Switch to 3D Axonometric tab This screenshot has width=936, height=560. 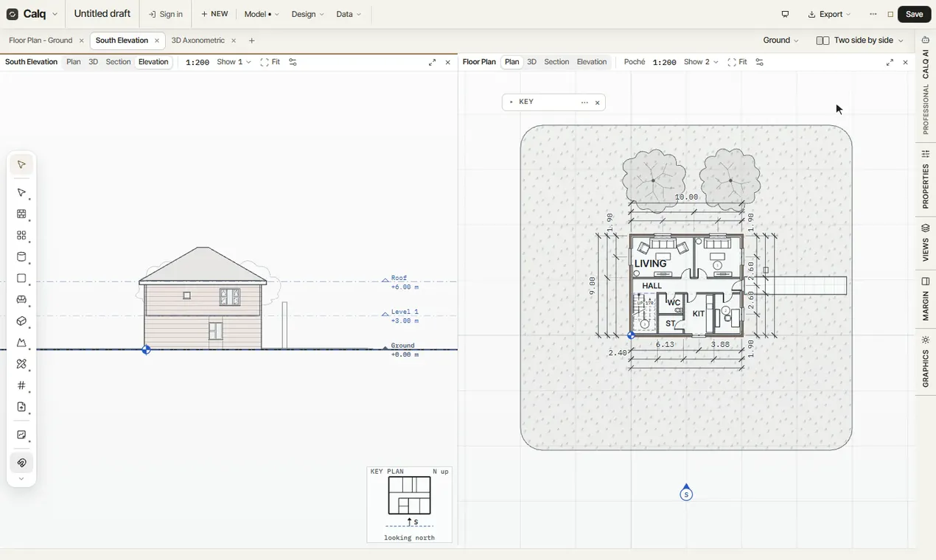[198, 41]
